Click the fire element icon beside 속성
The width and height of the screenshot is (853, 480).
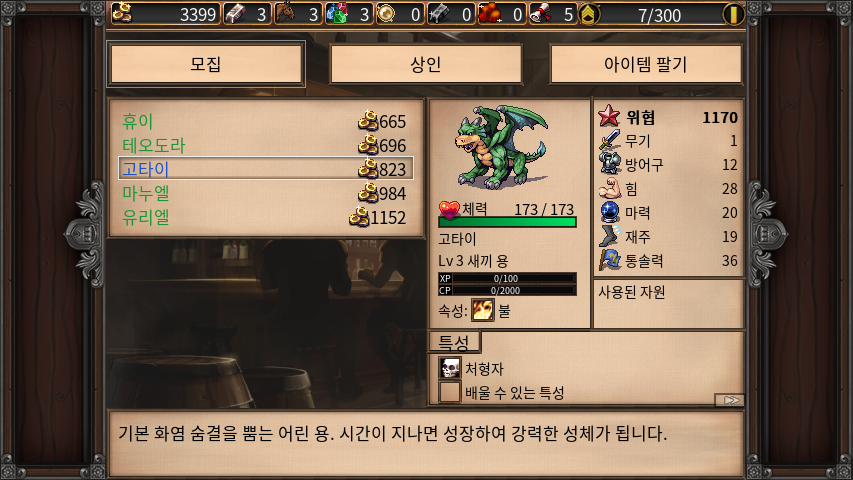click(x=483, y=311)
